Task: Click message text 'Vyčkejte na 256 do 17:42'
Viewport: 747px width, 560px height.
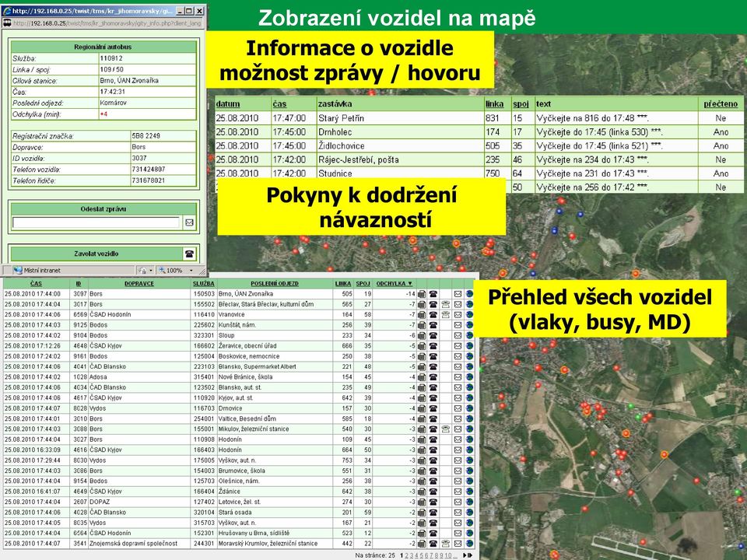Action: click(593, 187)
